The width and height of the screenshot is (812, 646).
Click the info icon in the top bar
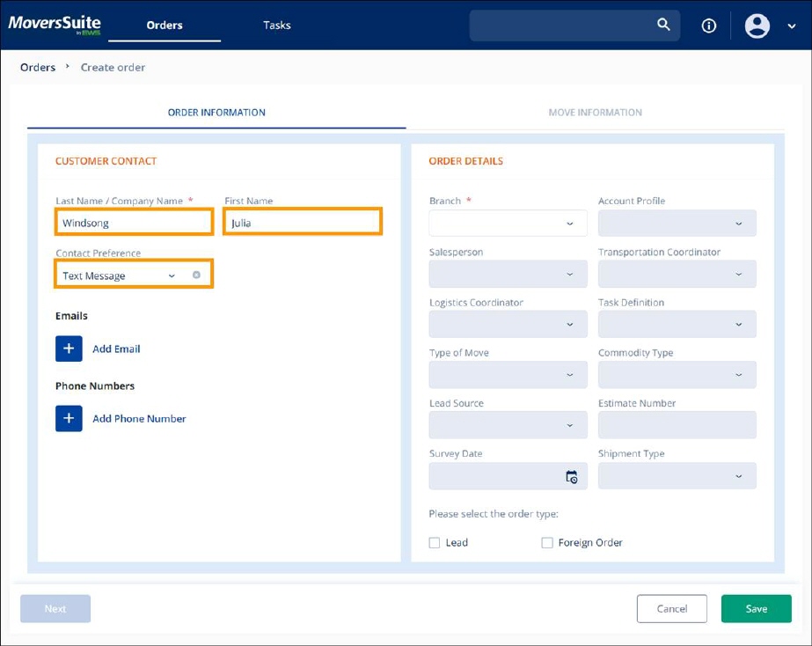(x=708, y=25)
